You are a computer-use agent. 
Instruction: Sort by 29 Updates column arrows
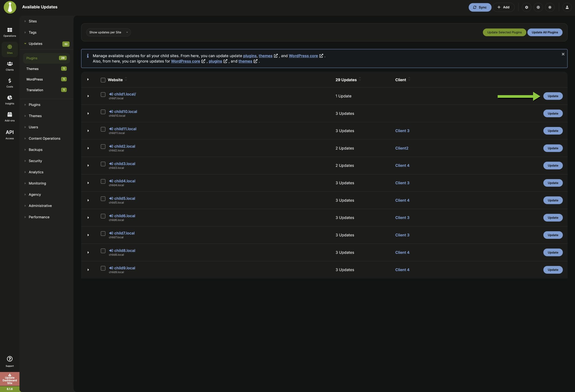[360, 79]
